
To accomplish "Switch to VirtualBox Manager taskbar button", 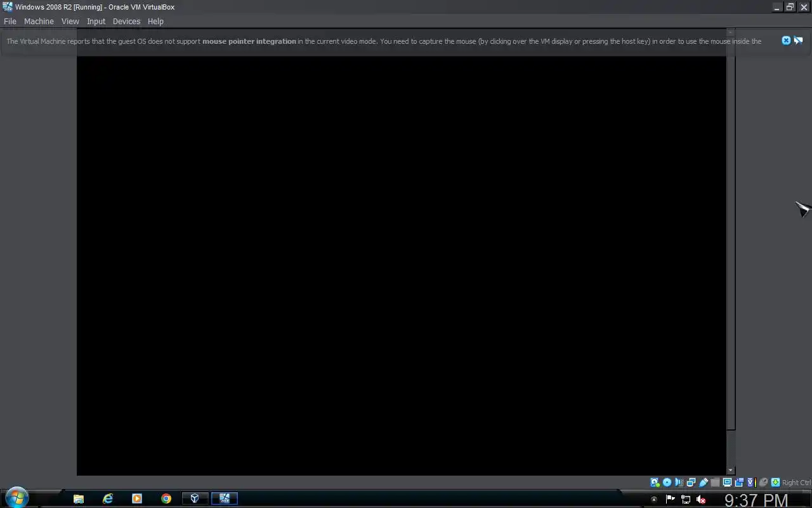I will pyautogui.click(x=195, y=498).
